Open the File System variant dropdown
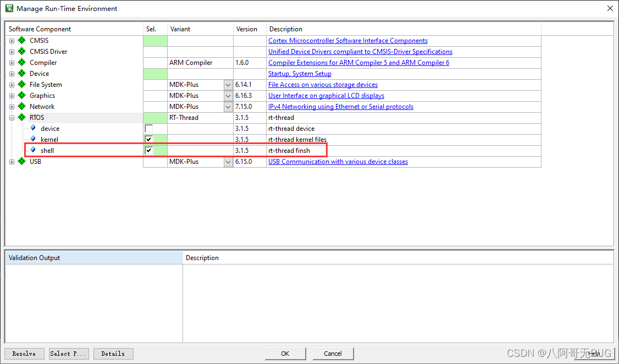The height and width of the screenshot is (364, 619). pos(228,84)
